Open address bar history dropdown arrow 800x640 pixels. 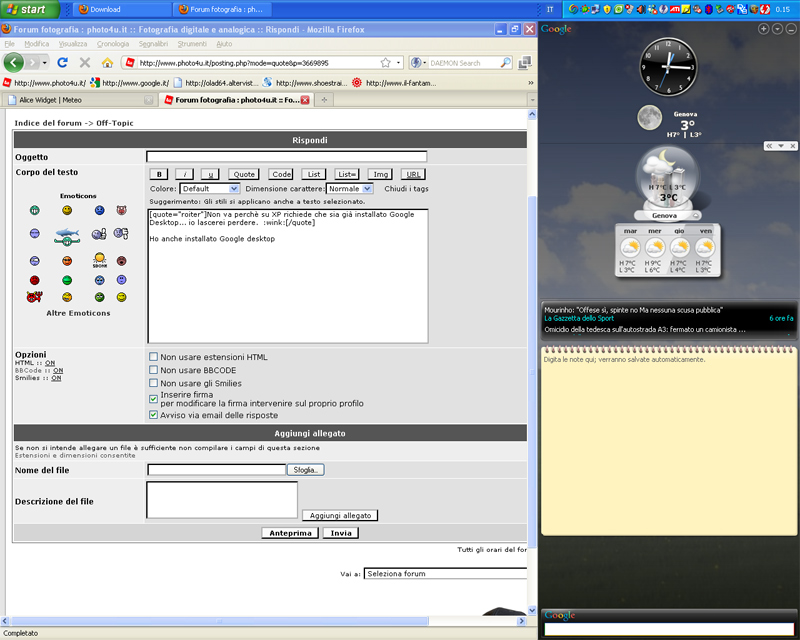pyautogui.click(x=398, y=63)
